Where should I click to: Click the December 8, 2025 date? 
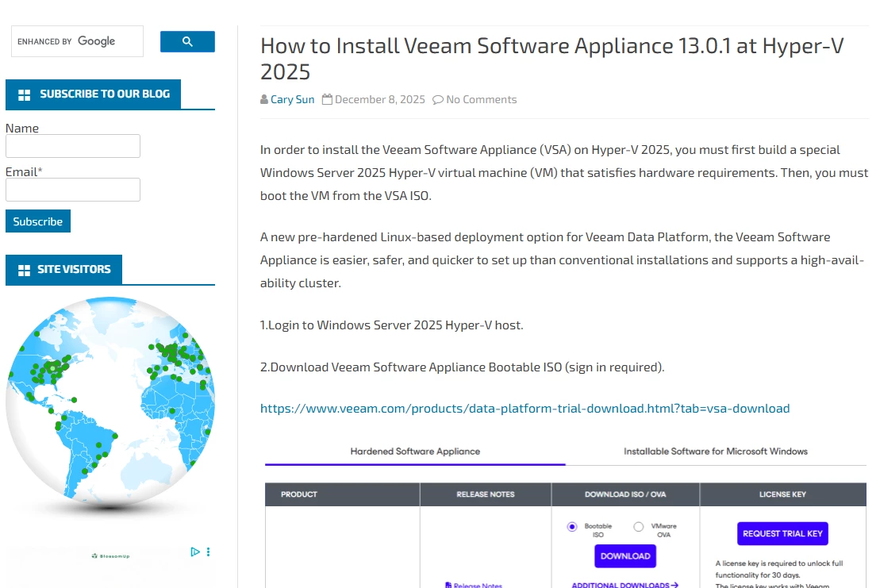pyautogui.click(x=380, y=99)
